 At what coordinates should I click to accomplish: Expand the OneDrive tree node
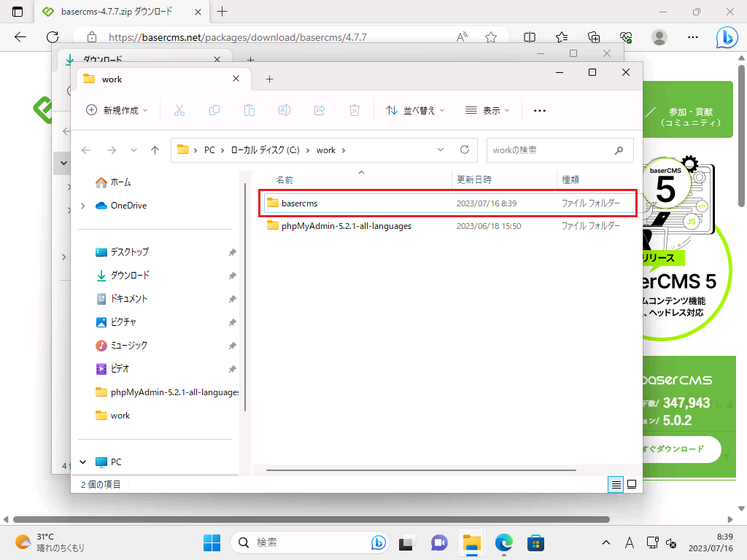click(83, 206)
